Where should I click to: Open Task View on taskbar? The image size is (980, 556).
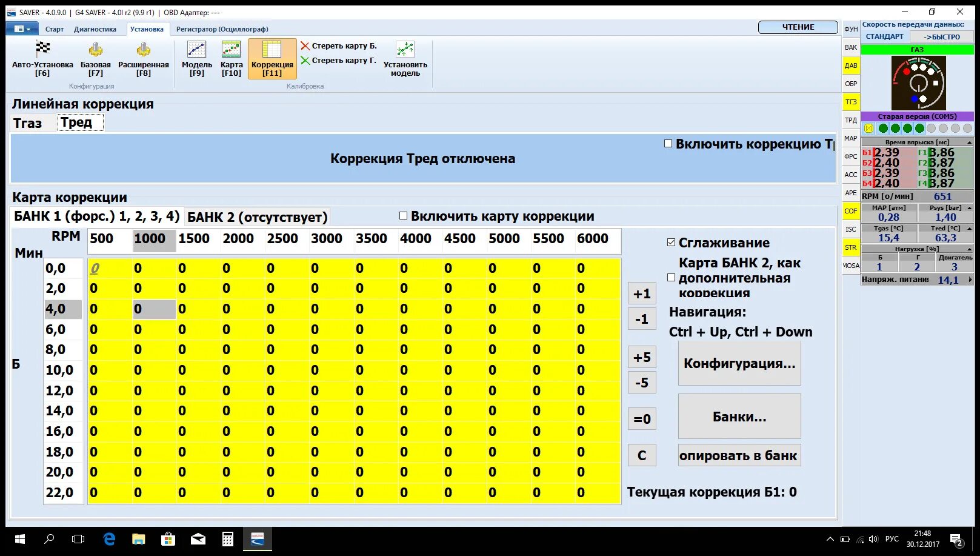tap(78, 539)
